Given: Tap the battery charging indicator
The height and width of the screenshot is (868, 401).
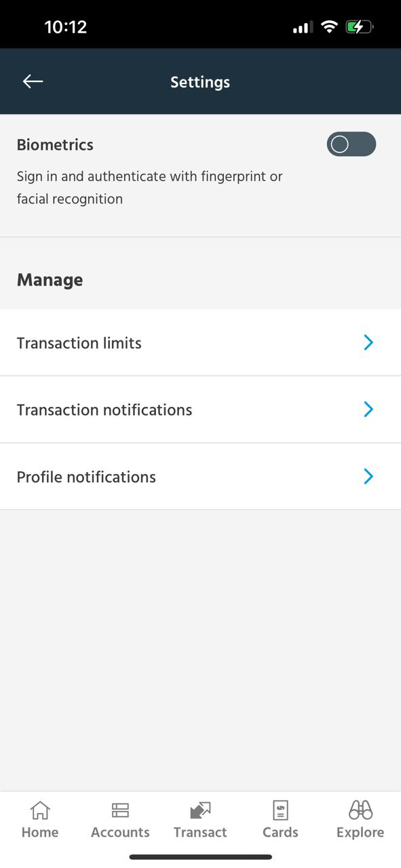Looking at the screenshot, I should pos(360,27).
